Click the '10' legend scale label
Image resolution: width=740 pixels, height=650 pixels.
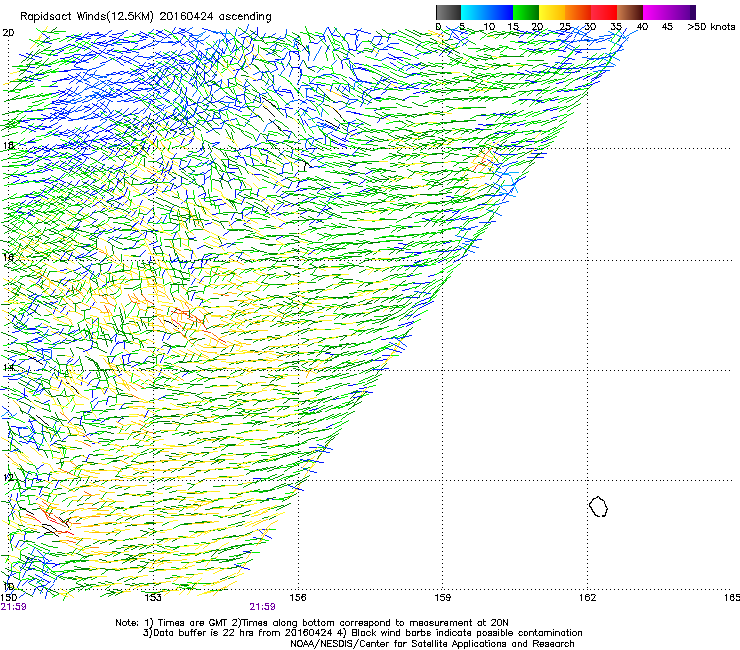pyautogui.click(x=489, y=27)
